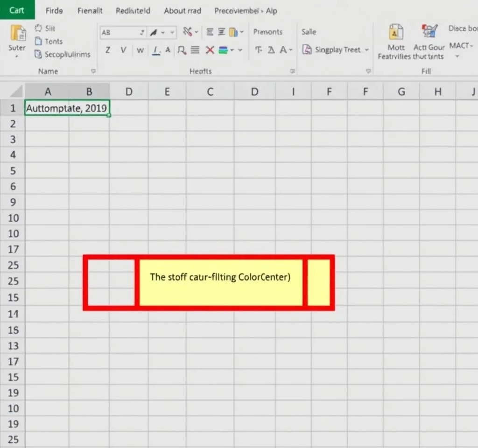
Task: Open the Cart tab
Action: point(16,10)
